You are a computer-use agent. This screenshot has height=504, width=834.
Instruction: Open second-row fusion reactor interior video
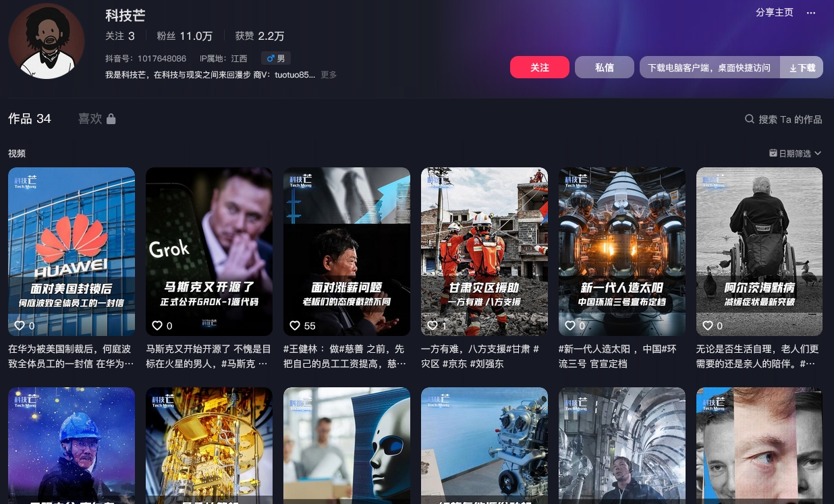tap(622, 445)
